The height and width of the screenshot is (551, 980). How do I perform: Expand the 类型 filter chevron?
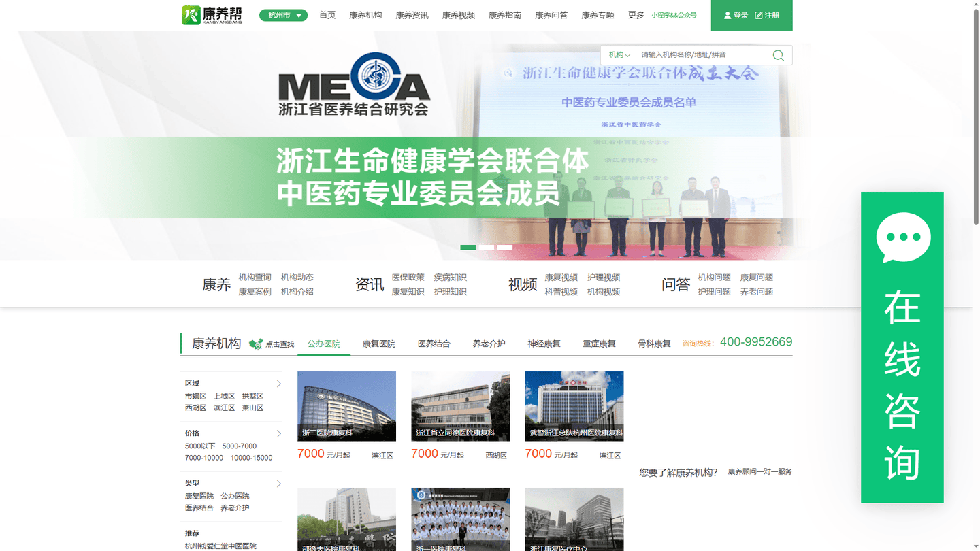[278, 484]
